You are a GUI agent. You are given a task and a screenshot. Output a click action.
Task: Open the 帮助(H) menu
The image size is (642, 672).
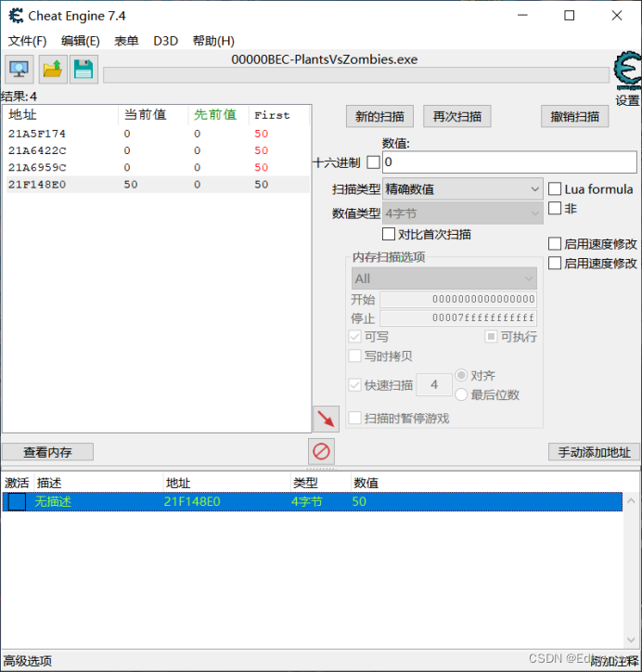click(213, 41)
